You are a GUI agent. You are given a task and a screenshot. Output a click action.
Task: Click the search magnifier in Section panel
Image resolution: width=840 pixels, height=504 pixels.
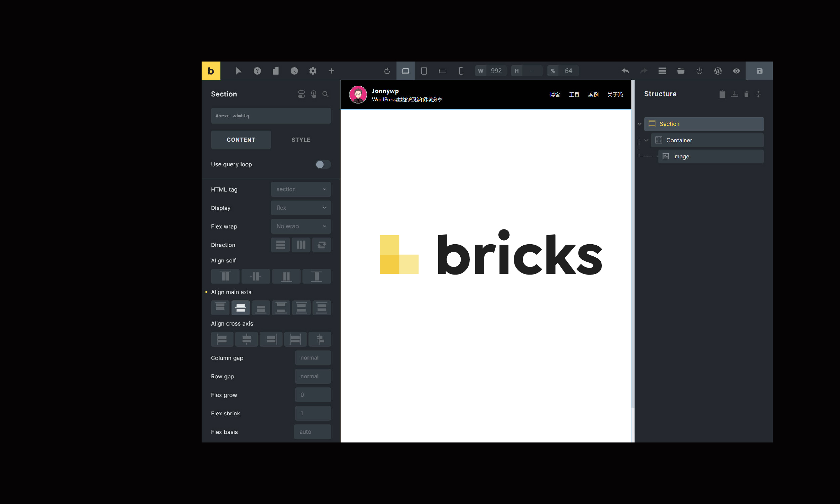point(325,94)
